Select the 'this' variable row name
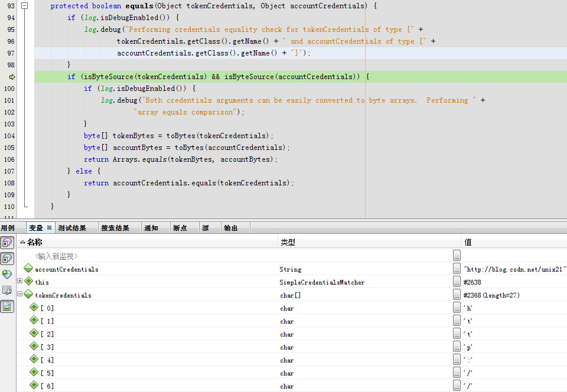Viewport: 567px width, 392px height. [x=42, y=283]
